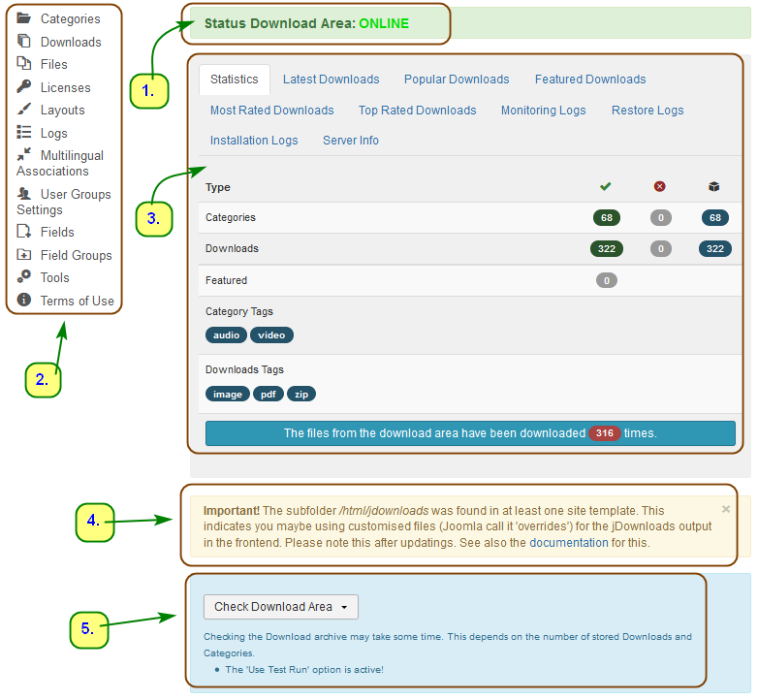Click the video category tag
758x700 pixels.
[x=271, y=335]
